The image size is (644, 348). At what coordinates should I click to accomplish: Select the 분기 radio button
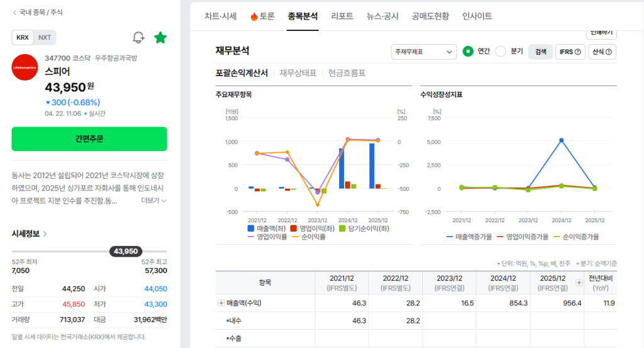click(x=500, y=52)
